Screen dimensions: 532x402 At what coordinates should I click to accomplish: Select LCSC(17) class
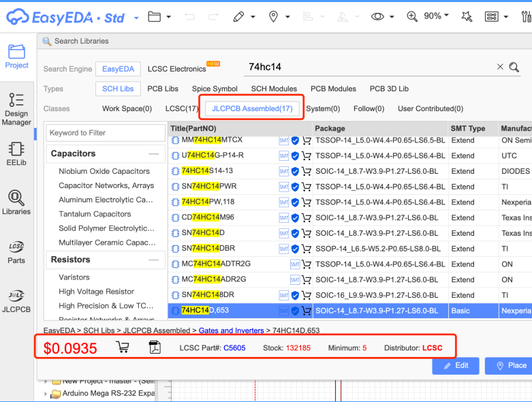click(182, 108)
